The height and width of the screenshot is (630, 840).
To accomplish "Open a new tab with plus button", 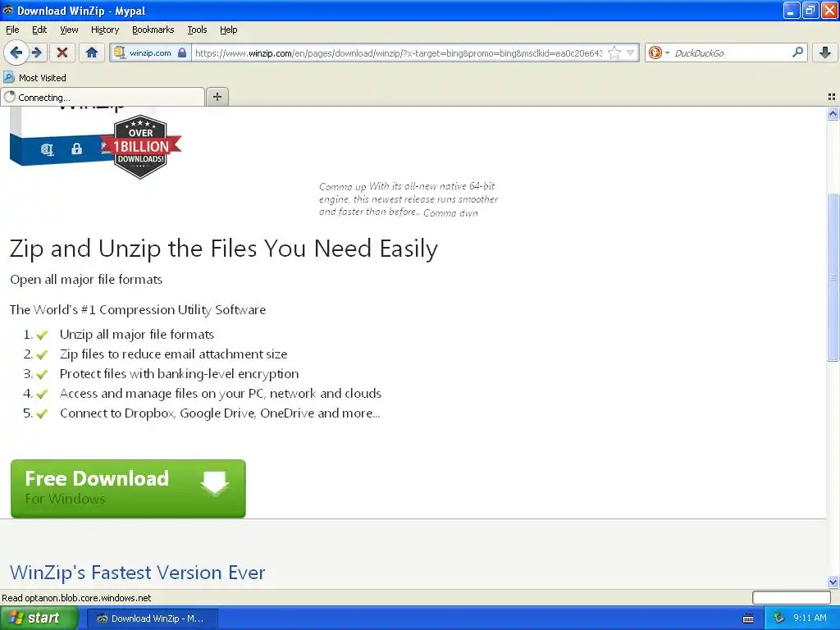I will pos(217,97).
